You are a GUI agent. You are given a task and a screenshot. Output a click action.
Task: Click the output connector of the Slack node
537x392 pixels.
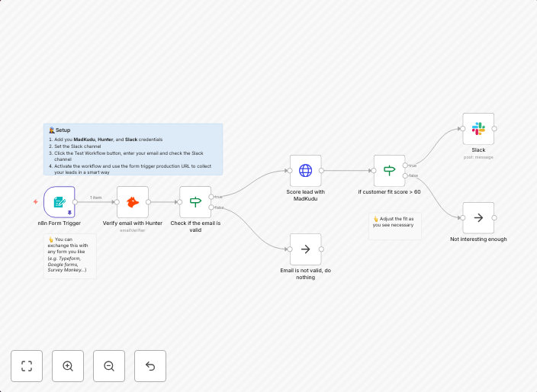[x=494, y=129]
